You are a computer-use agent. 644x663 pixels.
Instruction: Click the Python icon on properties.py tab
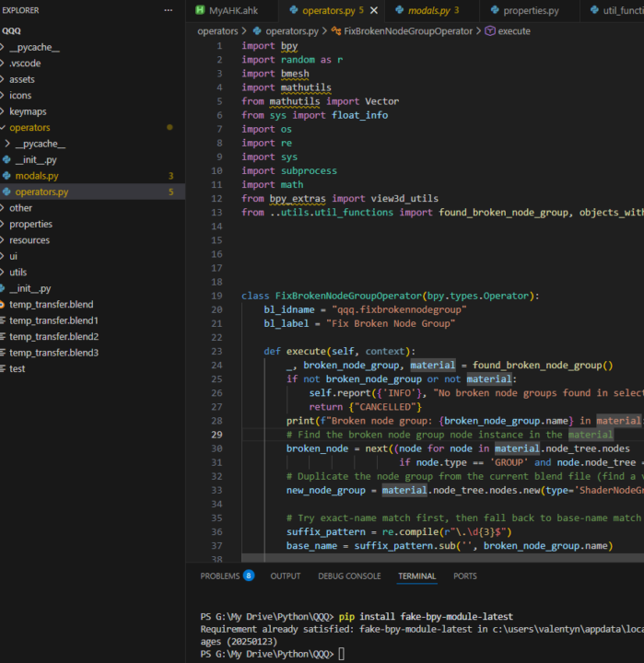tap(495, 10)
